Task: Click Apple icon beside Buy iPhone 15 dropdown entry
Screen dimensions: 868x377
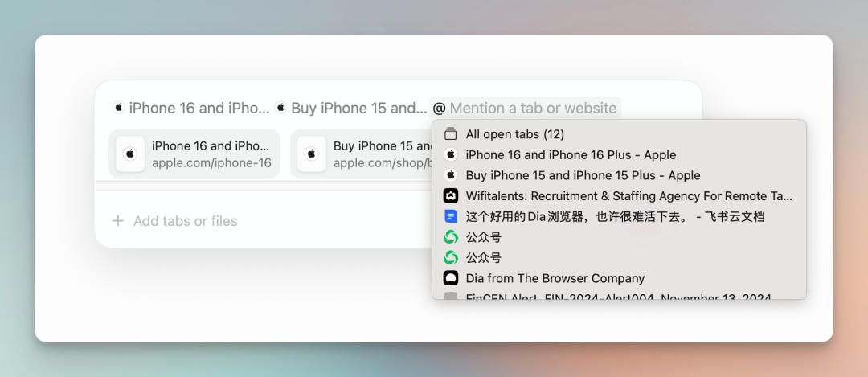Action: (451, 175)
